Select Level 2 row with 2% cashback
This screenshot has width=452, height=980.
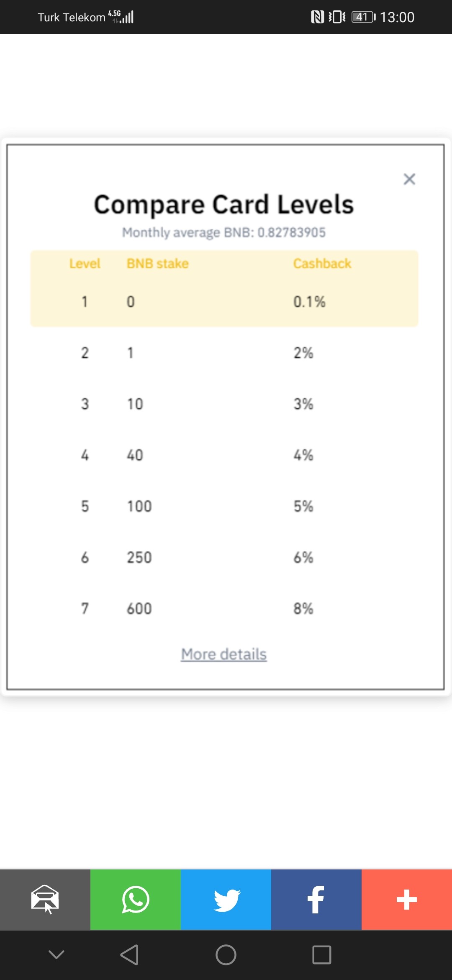point(224,353)
